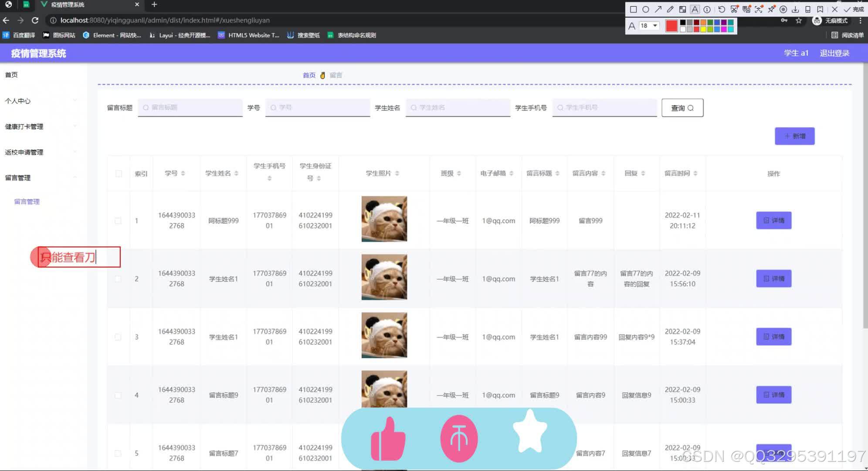Image resolution: width=868 pixels, height=471 pixels.
Task: Select the arrow annotation tool
Action: [x=658, y=9]
